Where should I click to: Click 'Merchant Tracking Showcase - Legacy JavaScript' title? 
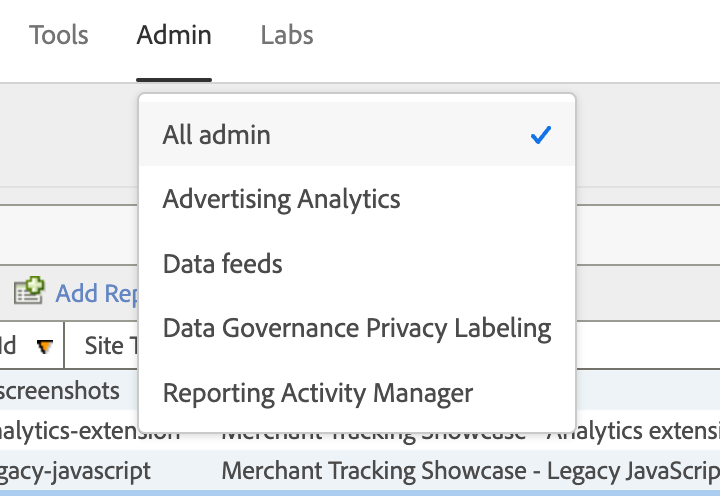[x=471, y=471]
